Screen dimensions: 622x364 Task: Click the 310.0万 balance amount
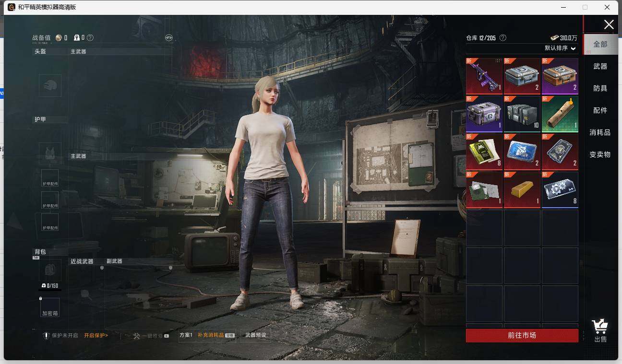(x=569, y=38)
